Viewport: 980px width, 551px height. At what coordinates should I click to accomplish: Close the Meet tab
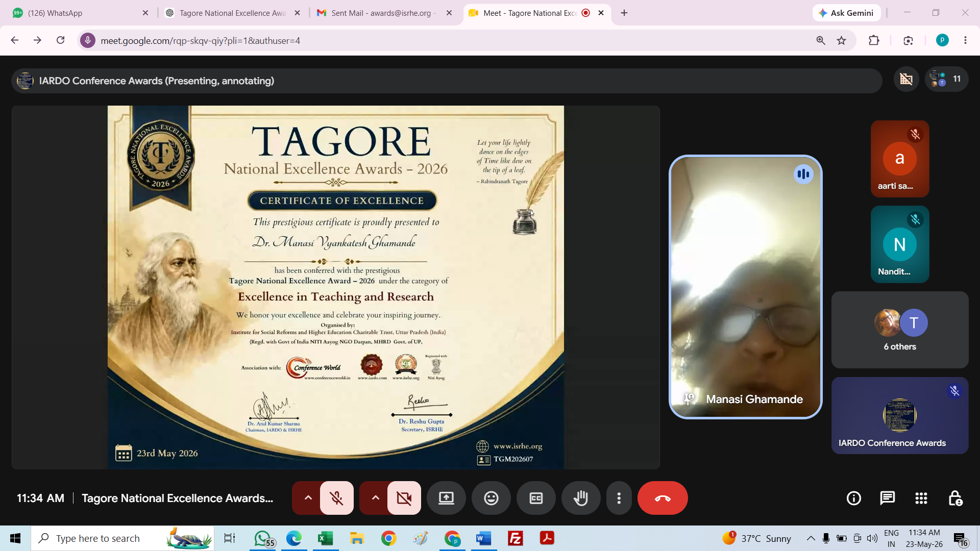pos(601,13)
